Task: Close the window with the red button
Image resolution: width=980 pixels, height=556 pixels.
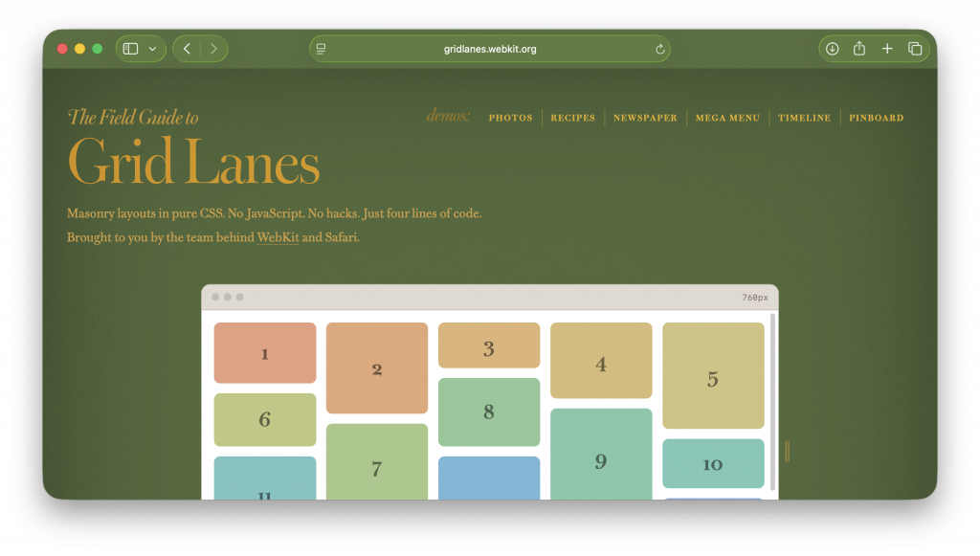Action: pyautogui.click(x=62, y=49)
